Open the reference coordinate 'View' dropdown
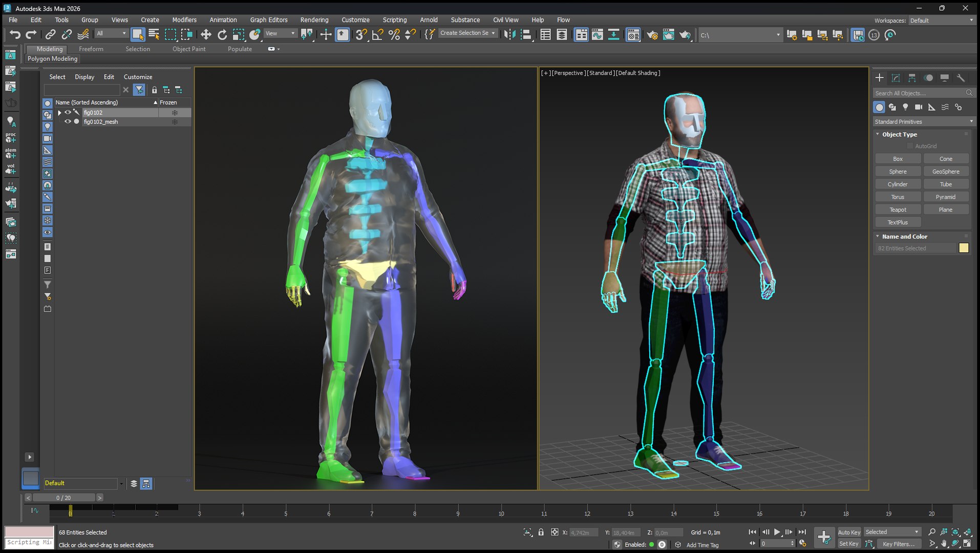 (280, 33)
